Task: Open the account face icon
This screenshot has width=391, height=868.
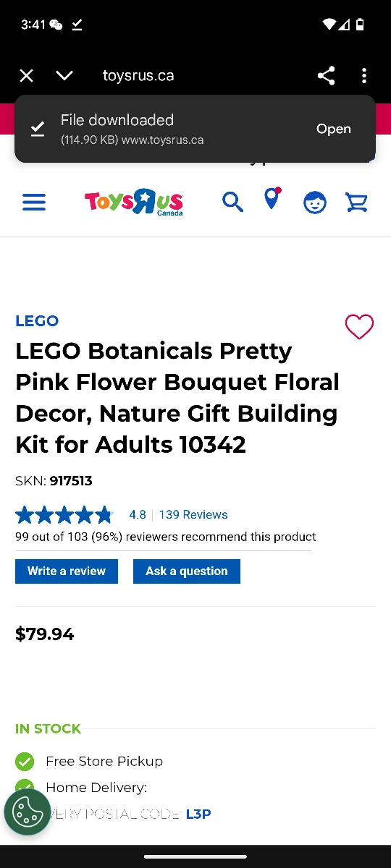Action: [314, 203]
